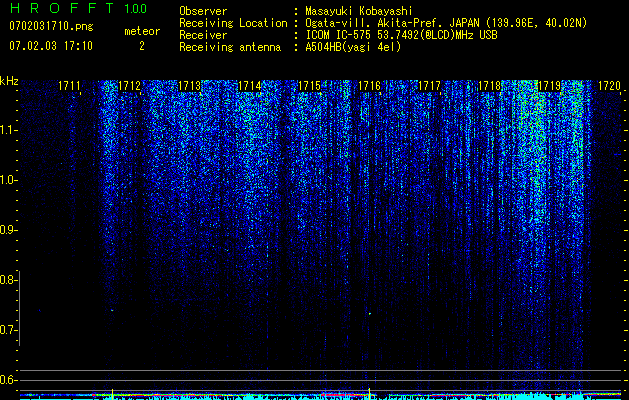Click the 0.7 kHz axis tick label
The width and height of the screenshot is (629, 400).
[8, 330]
